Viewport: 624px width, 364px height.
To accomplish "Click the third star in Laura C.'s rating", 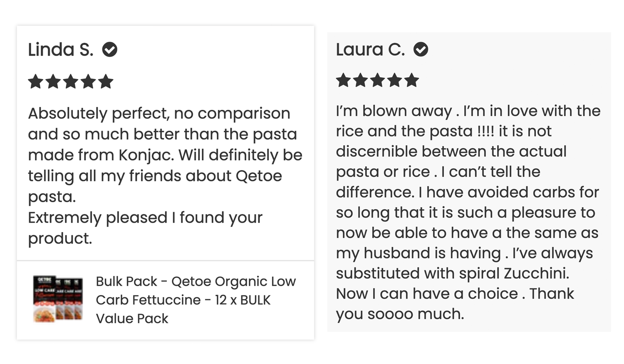I will click(x=377, y=80).
